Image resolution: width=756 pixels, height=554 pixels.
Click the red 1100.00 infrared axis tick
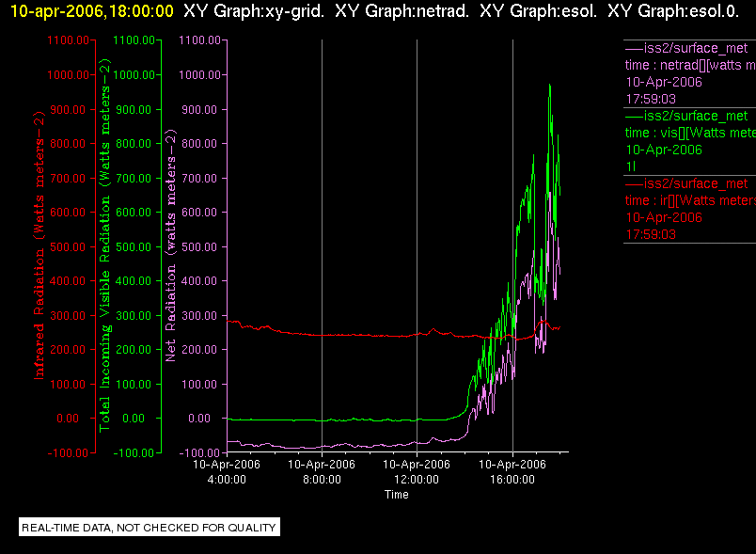tap(68, 40)
